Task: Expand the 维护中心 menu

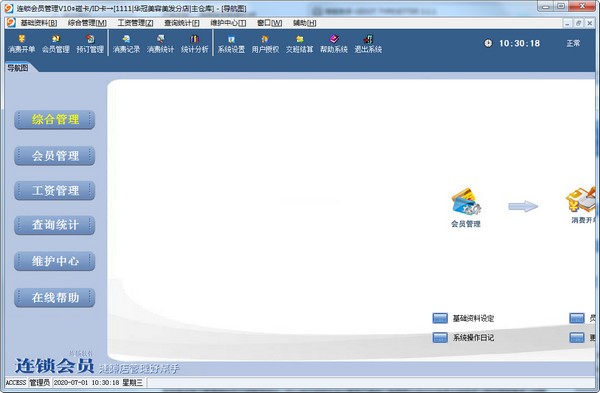Action: point(228,23)
